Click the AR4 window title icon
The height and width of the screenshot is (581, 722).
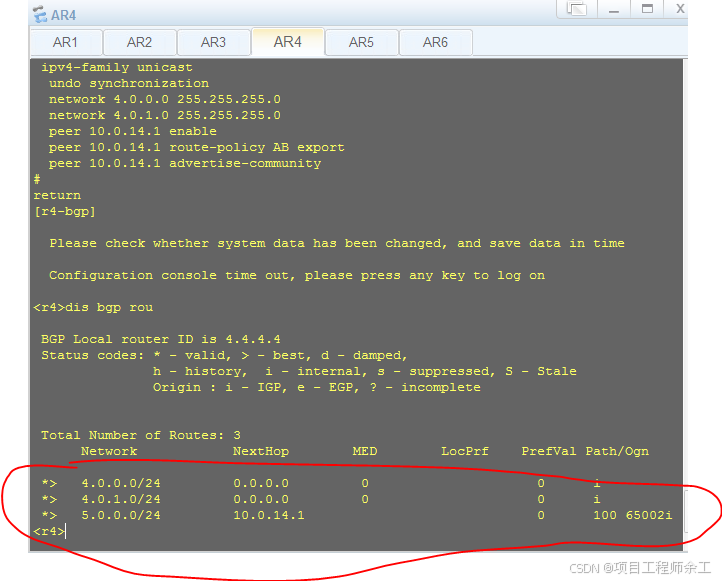point(40,15)
